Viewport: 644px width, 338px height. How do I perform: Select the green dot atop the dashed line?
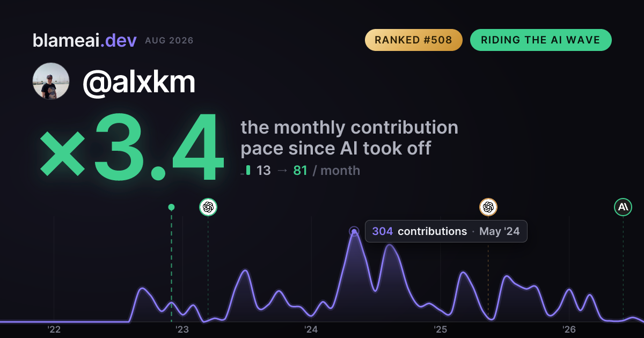click(171, 207)
